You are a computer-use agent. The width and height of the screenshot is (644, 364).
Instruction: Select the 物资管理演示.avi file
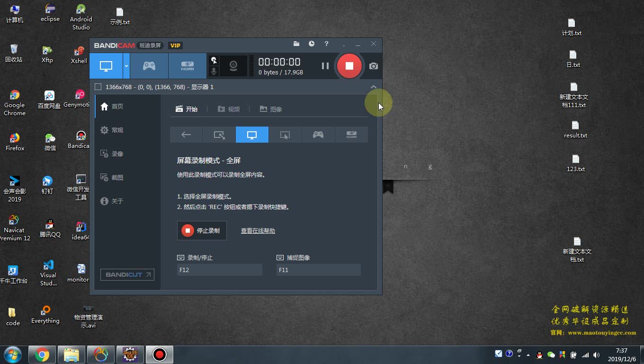point(88,317)
